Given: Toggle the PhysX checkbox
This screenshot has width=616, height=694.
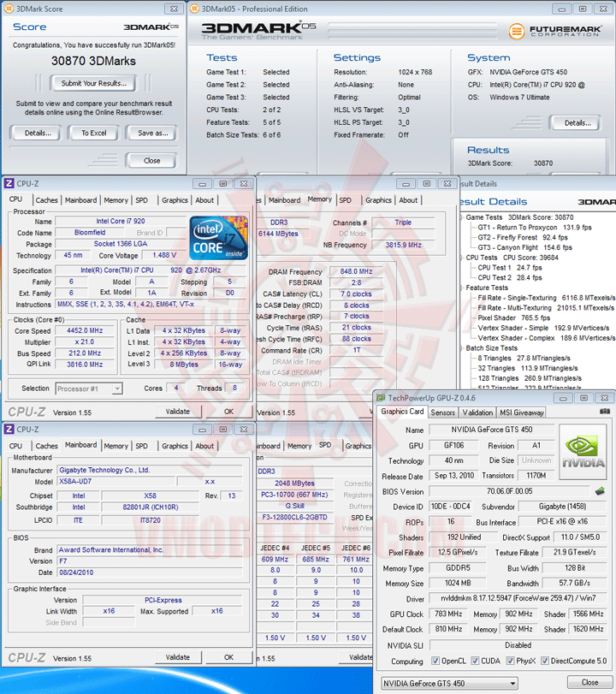Looking at the screenshot, I should (510, 661).
